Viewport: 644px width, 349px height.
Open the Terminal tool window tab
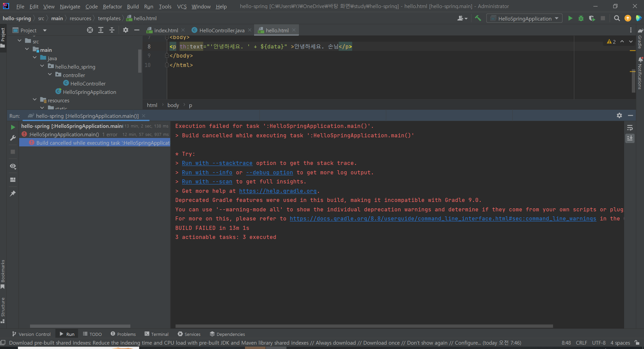(156, 334)
